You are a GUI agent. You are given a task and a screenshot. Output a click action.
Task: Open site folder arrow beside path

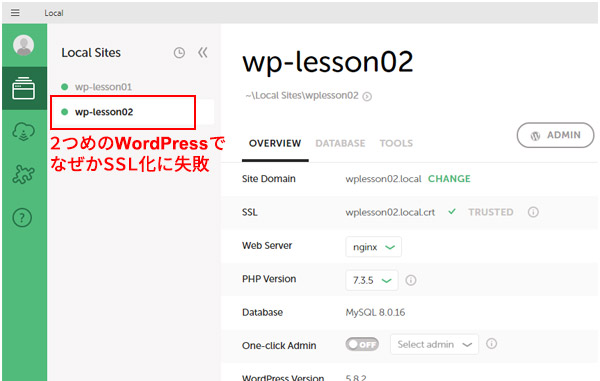click(x=367, y=96)
